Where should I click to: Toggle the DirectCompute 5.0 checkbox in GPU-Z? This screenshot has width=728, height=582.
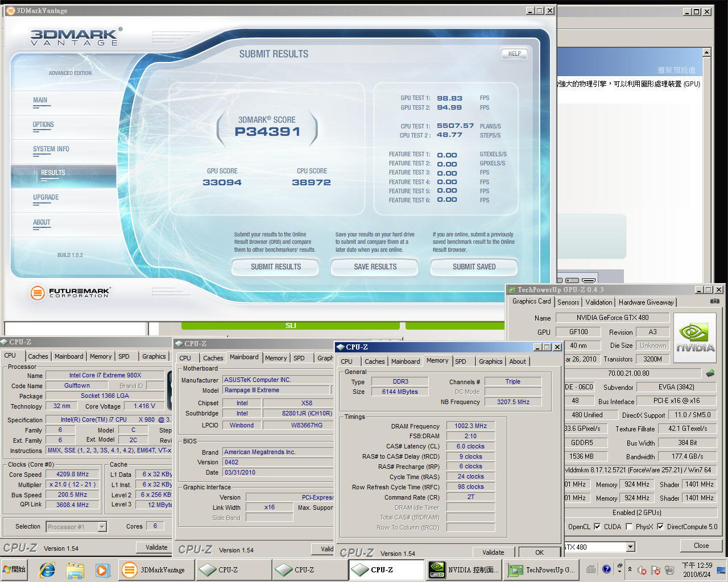[x=660, y=527]
